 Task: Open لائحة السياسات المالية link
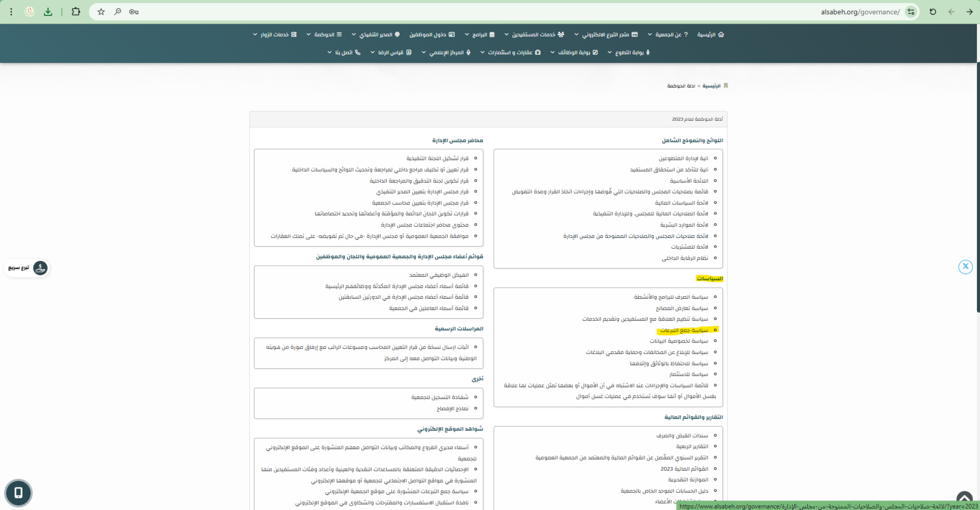click(x=681, y=203)
